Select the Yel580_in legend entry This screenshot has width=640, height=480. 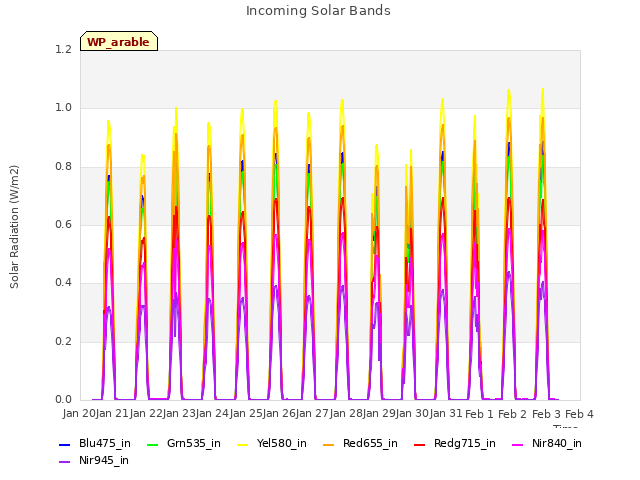click(272, 444)
